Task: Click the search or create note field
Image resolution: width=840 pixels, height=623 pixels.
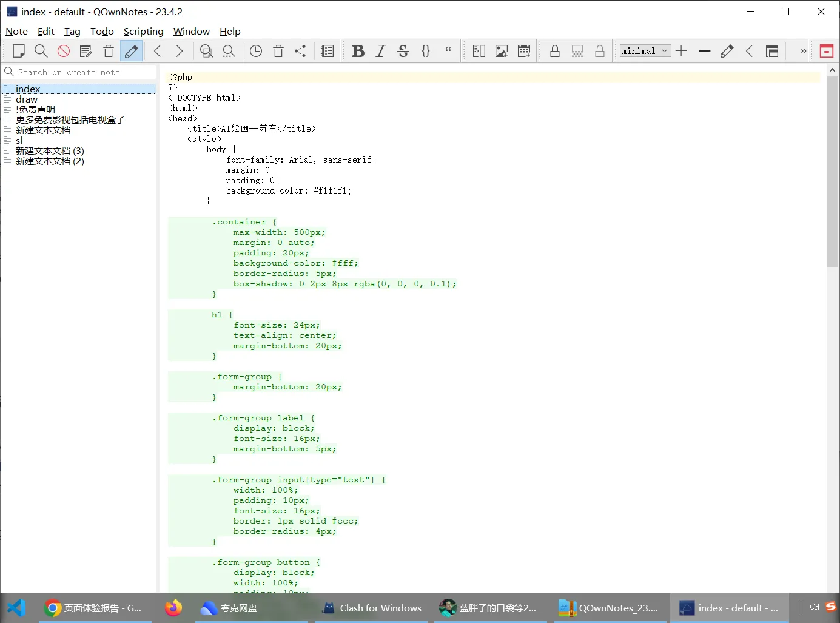Action: click(79, 72)
